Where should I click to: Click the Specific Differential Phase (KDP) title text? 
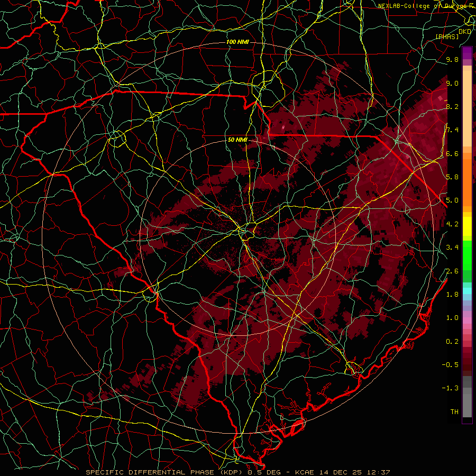coord(166,472)
